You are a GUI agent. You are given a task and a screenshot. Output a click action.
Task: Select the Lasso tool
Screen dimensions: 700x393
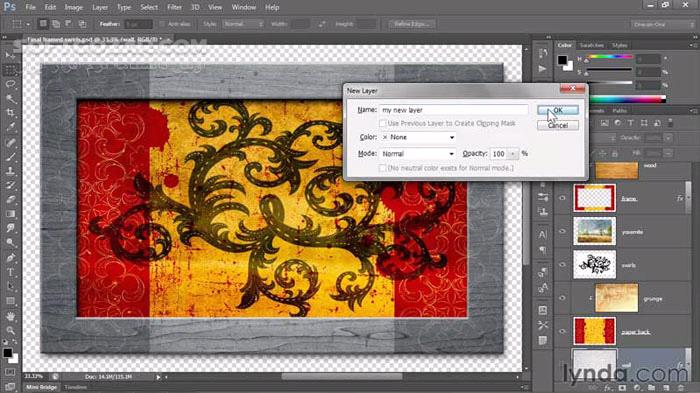[10, 84]
